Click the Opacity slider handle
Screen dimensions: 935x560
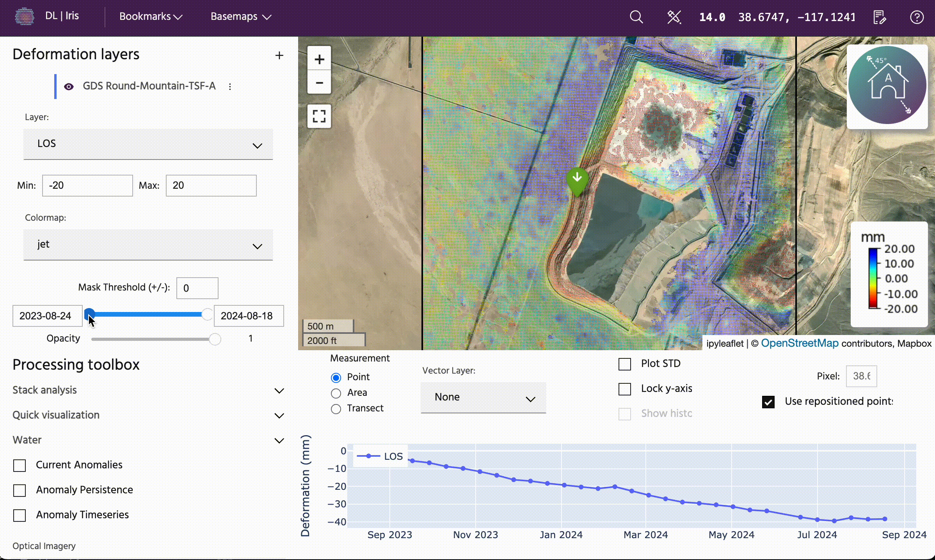(x=215, y=339)
